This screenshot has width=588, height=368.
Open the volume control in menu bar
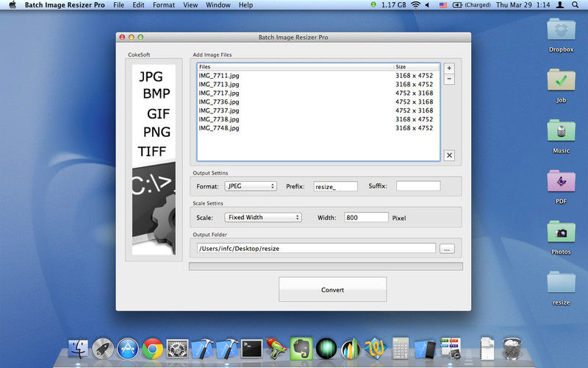427,5
